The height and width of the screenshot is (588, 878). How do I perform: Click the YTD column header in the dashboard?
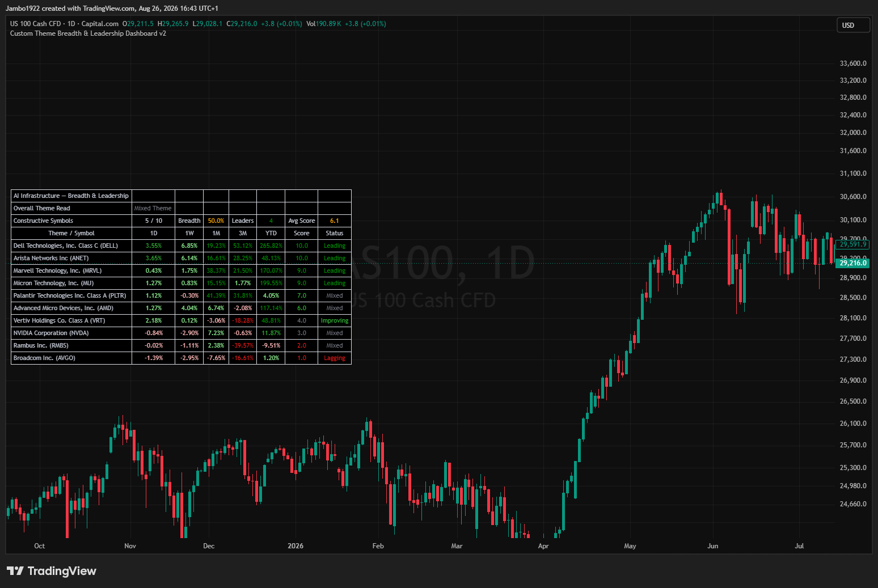(x=271, y=233)
